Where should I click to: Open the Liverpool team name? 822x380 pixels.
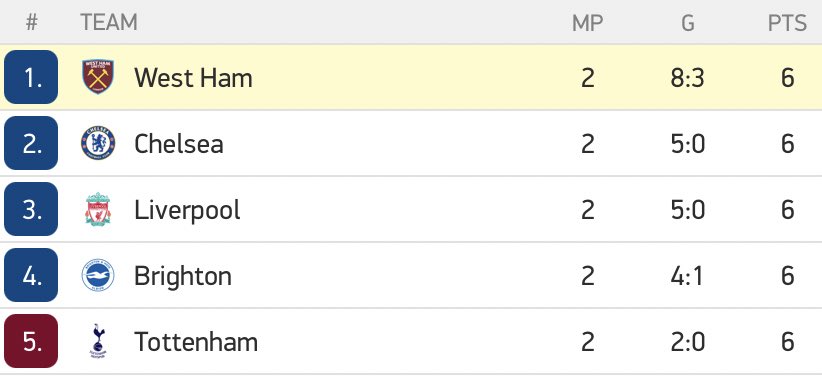187,210
